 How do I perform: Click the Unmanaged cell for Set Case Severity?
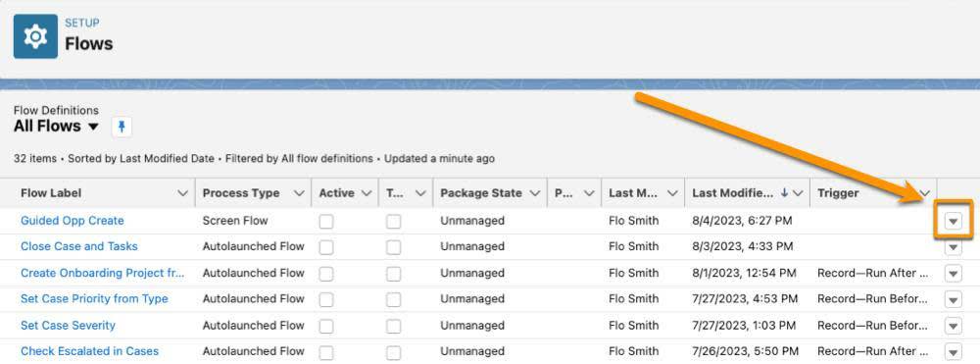[472, 325]
